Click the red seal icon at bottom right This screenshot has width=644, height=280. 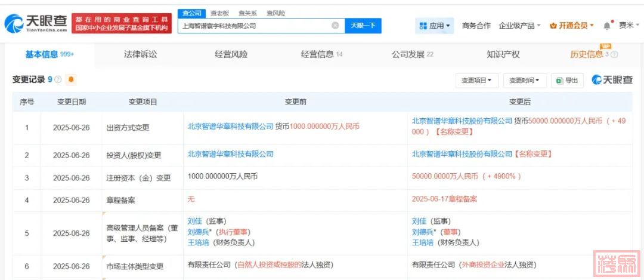pyautogui.click(x=616, y=263)
